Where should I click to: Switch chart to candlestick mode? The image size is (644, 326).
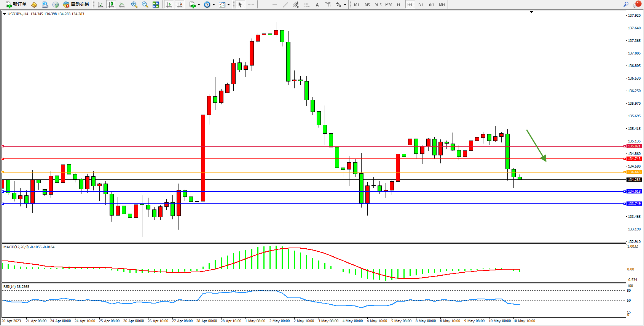coord(111,5)
